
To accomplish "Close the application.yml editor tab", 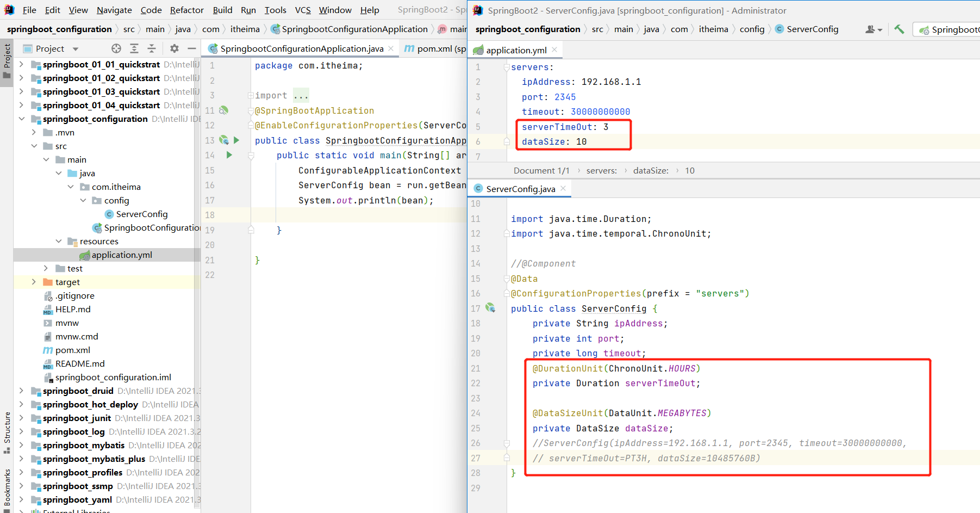I will click(x=554, y=50).
